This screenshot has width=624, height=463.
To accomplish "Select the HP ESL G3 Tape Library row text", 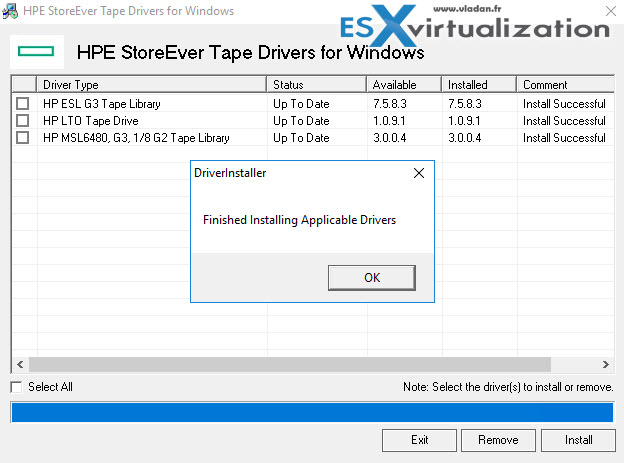I will 102,104.
